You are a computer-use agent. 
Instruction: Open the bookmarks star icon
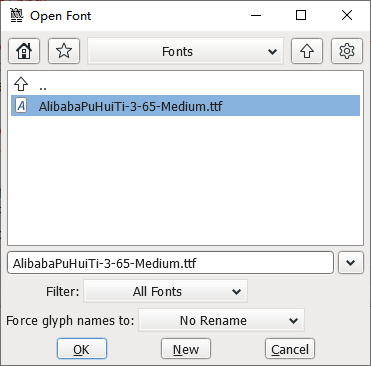point(64,51)
